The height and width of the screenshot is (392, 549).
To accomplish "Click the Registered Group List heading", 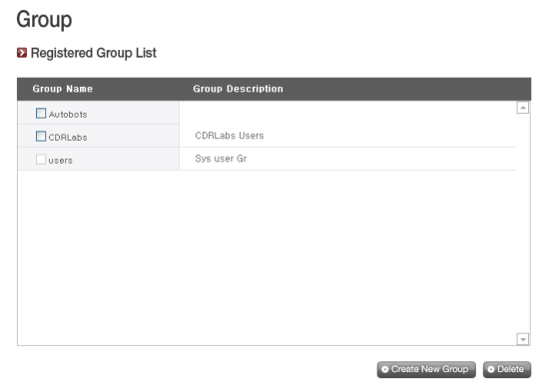I will click(94, 53).
